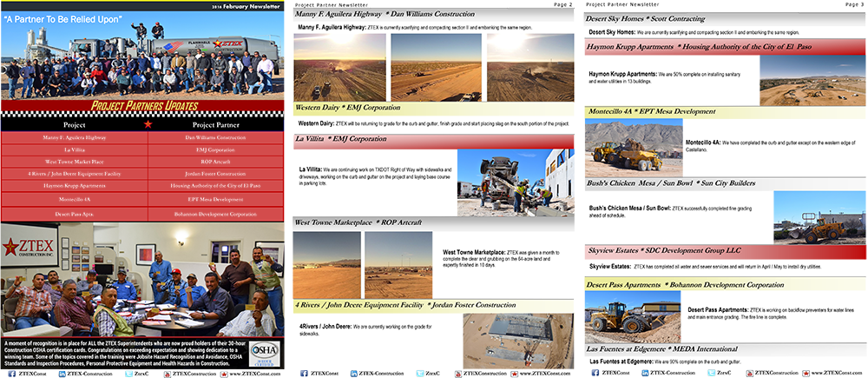Open ZTEX-Construction LinkedIn text on Page 2 footer

381,374
